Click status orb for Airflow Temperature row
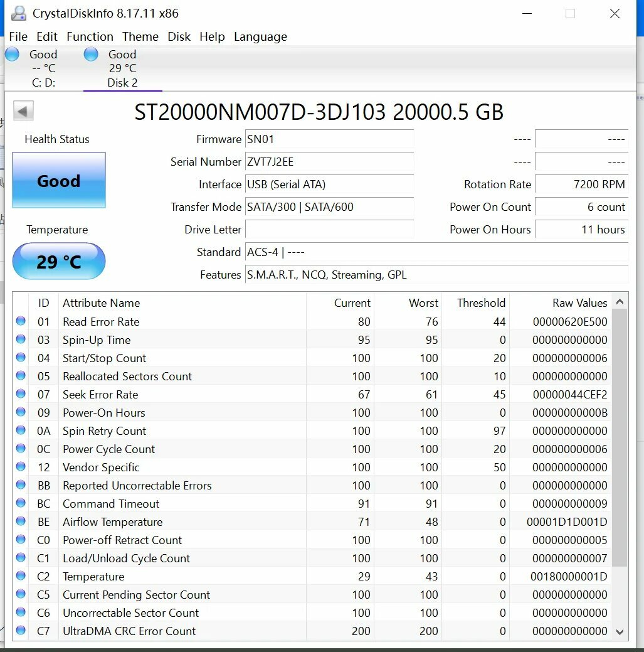644x652 pixels. click(x=21, y=521)
